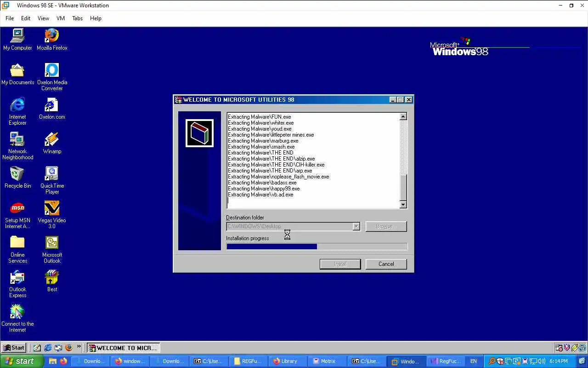Open the My Documents desktop folder

point(17,74)
